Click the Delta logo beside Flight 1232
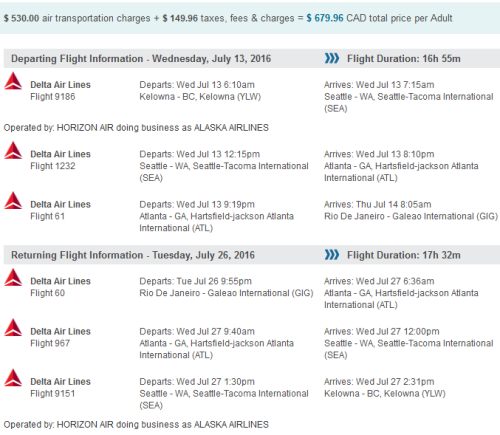 pyautogui.click(x=13, y=150)
